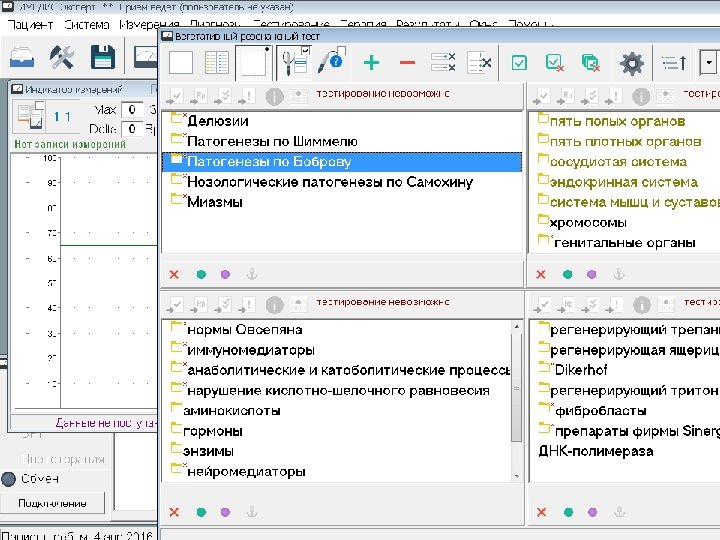Click the scissors and list tool icon
Image resolution: width=720 pixels, height=540 pixels.
tap(295, 62)
